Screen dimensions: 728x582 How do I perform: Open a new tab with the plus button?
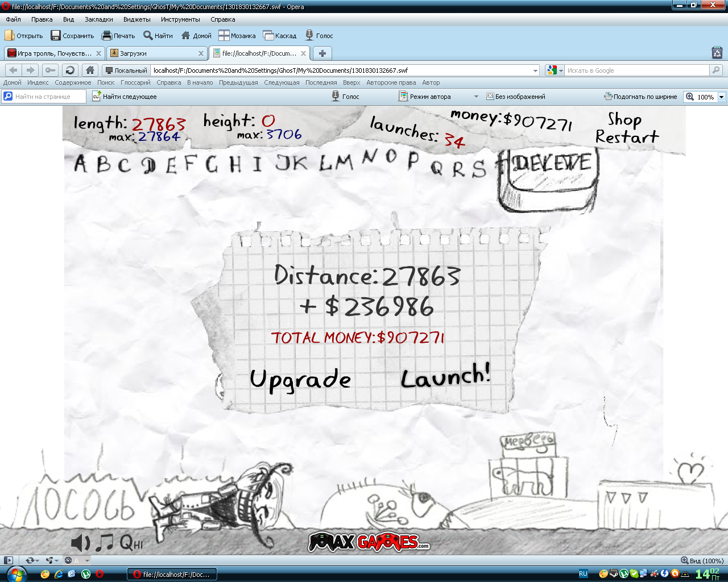(x=322, y=53)
